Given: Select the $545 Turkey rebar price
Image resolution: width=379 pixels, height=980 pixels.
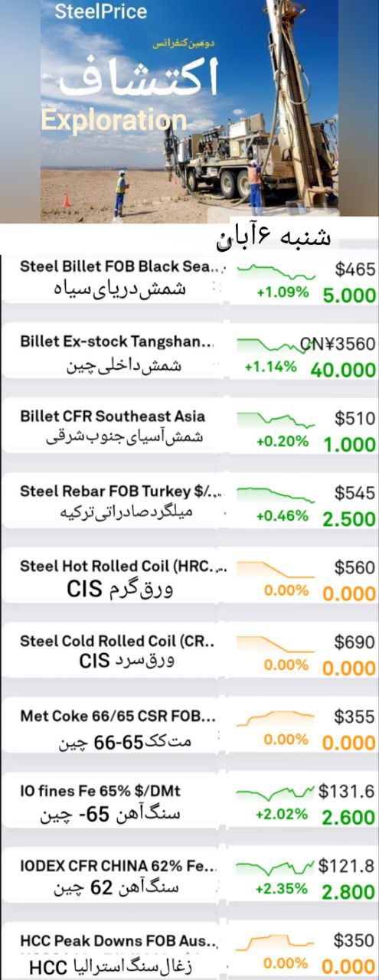Looking at the screenshot, I should 355,494.
